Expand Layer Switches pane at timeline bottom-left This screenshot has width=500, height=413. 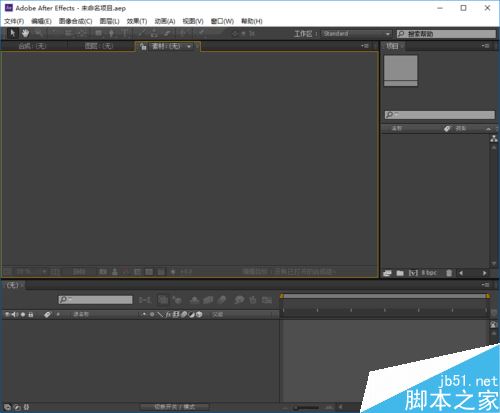coord(7,407)
